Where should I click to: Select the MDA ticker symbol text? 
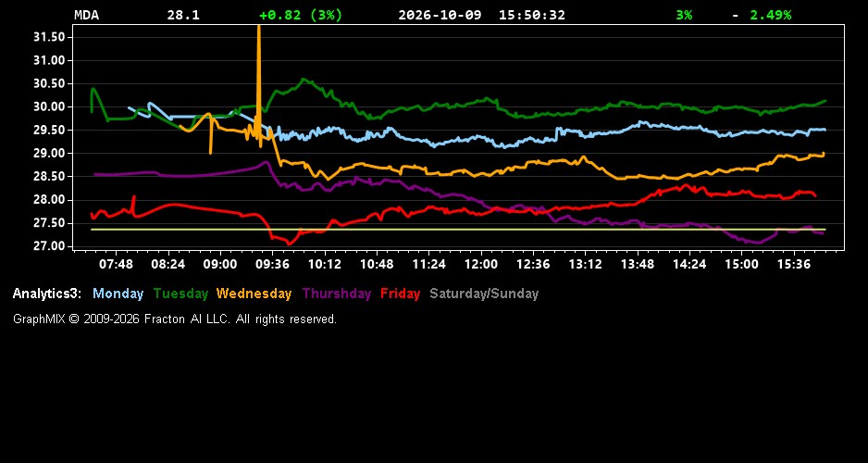point(86,15)
